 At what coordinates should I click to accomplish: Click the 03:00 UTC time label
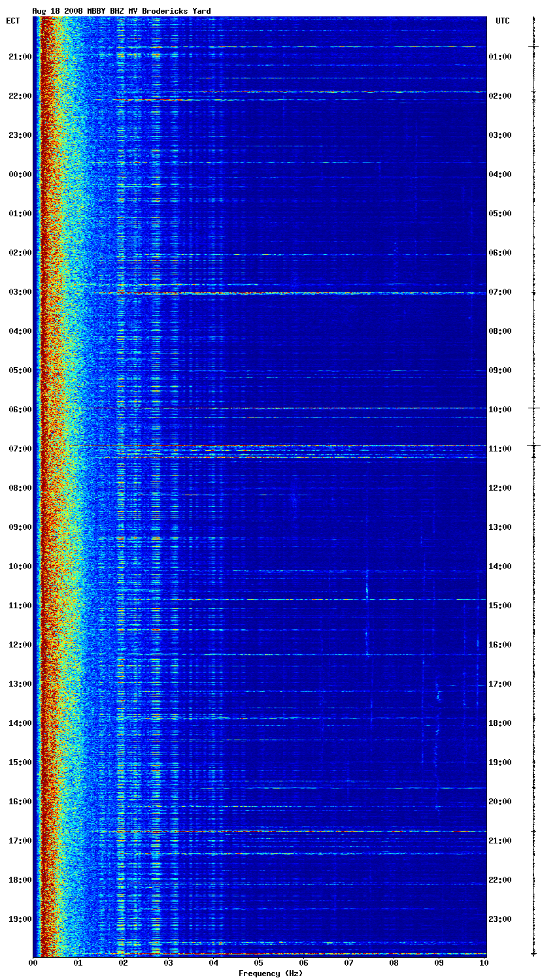click(500, 135)
